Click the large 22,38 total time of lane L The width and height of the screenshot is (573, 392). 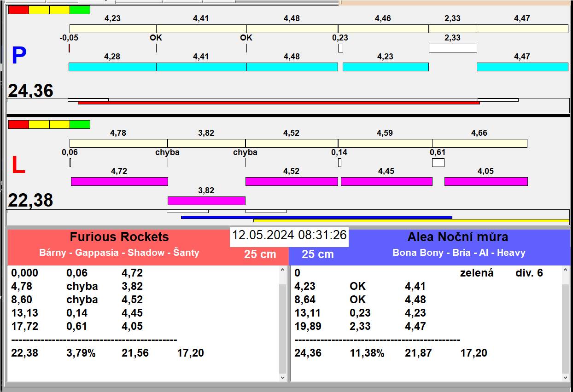pyautogui.click(x=31, y=200)
